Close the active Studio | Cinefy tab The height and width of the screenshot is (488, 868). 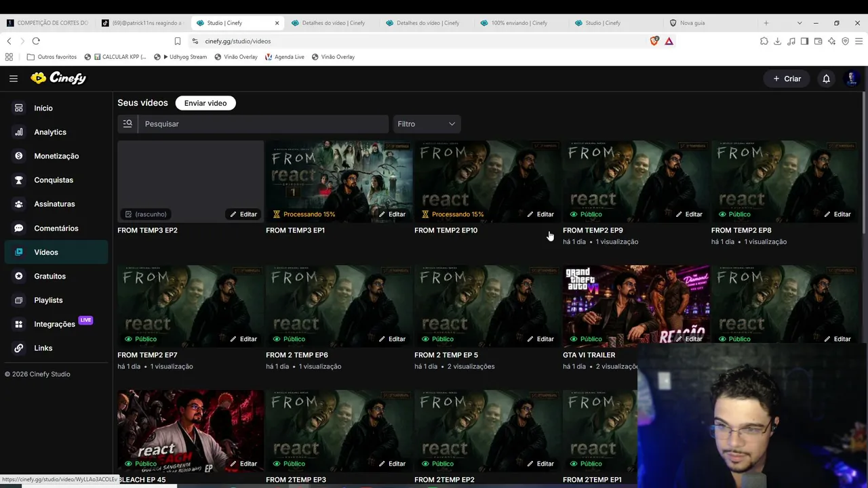pyautogui.click(x=277, y=23)
